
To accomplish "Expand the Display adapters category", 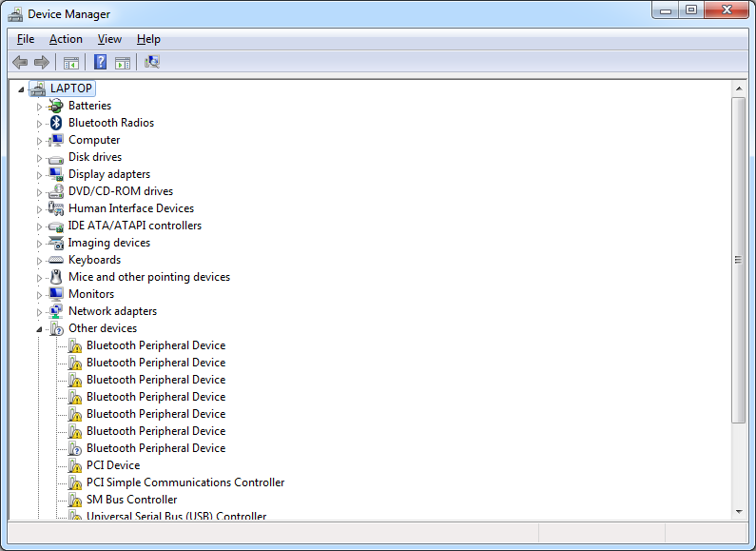I will pos(40,175).
